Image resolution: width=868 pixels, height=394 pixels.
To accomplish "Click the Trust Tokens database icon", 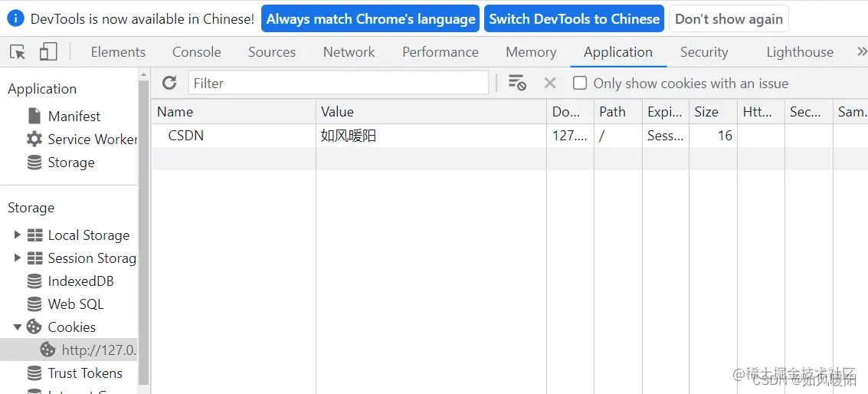I will (34, 373).
